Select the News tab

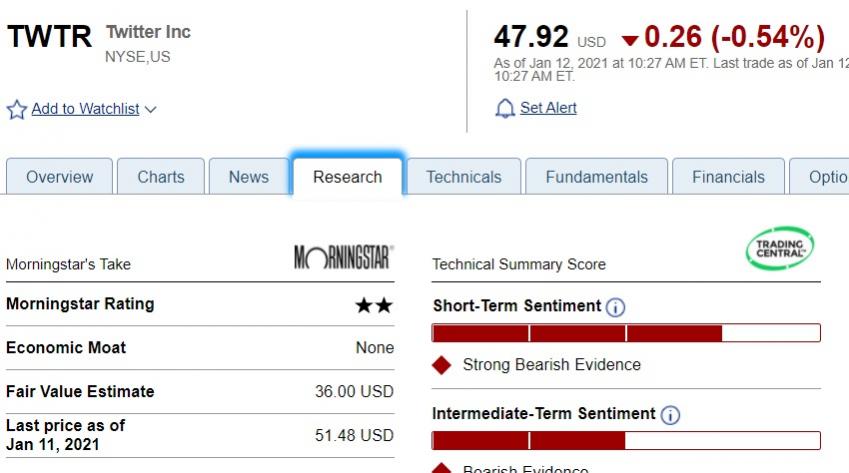[248, 177]
